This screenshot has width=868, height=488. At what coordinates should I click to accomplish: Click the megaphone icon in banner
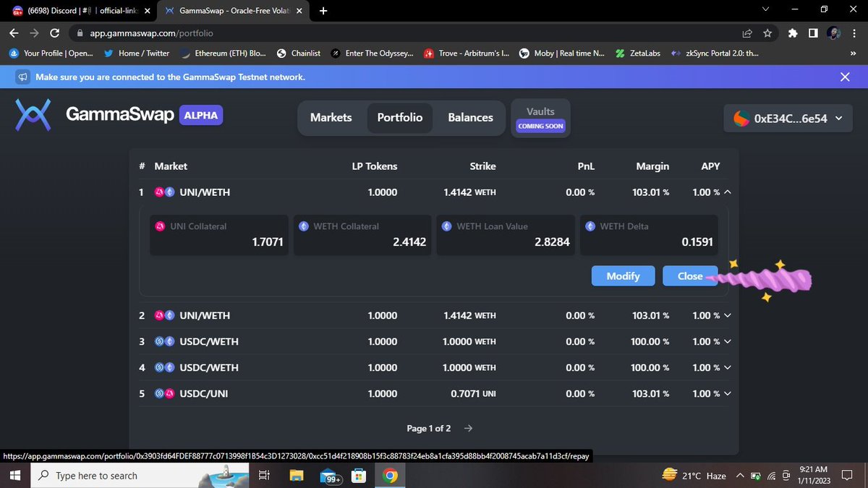pos(23,77)
